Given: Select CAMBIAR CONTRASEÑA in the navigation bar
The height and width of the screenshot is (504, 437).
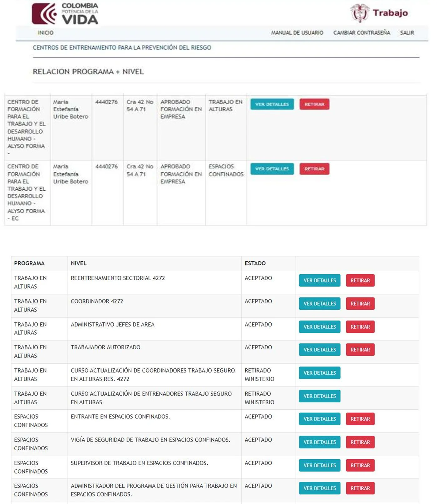Looking at the screenshot, I should click(x=361, y=32).
